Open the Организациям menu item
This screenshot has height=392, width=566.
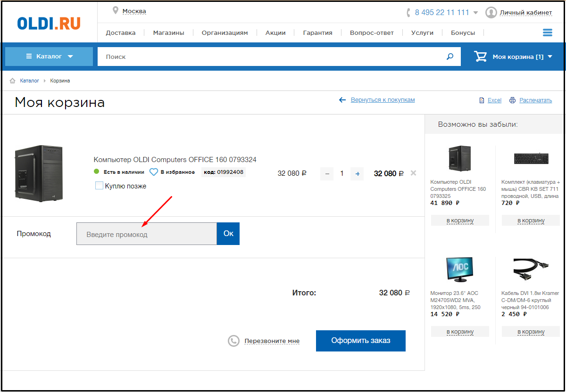[x=225, y=33]
